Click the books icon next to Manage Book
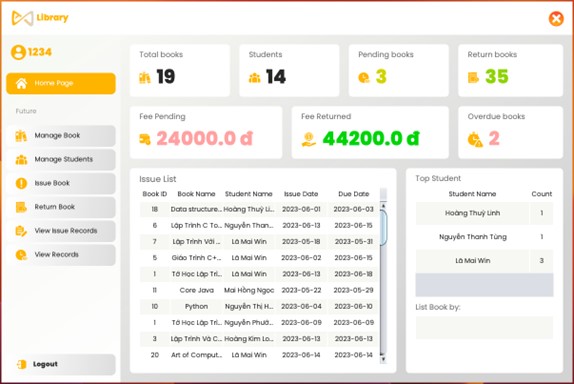Screen dimensions: 574x384 [x=21, y=135]
